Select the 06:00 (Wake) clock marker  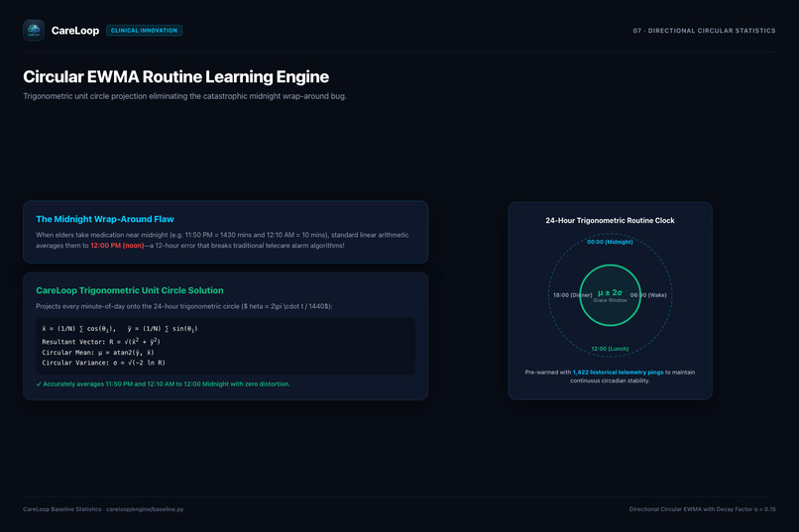648,295
